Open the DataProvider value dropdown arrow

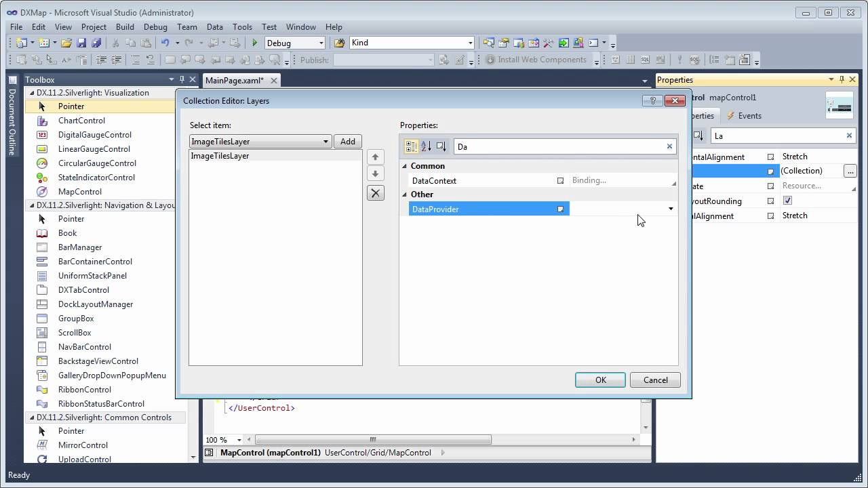pyautogui.click(x=671, y=209)
